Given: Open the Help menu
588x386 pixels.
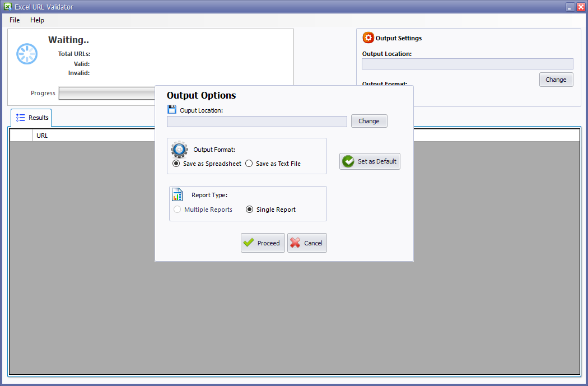Looking at the screenshot, I should [x=37, y=20].
